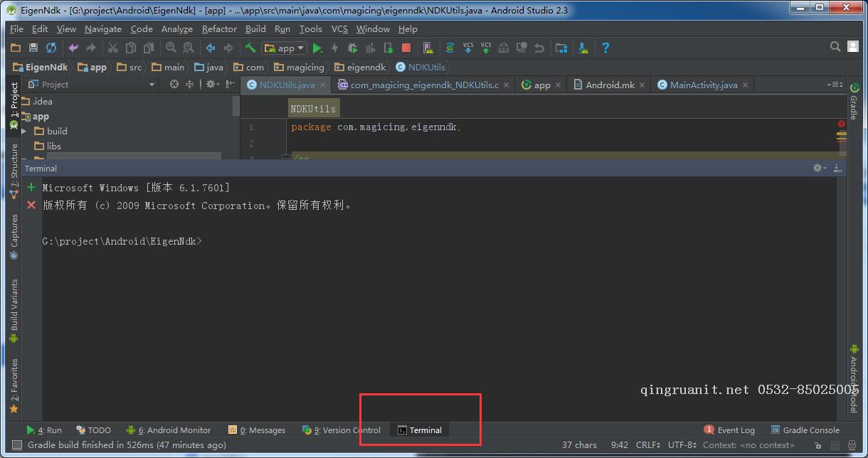The width and height of the screenshot is (868, 458).
Task: Click the Copy icon in toolbar
Action: pos(131,48)
